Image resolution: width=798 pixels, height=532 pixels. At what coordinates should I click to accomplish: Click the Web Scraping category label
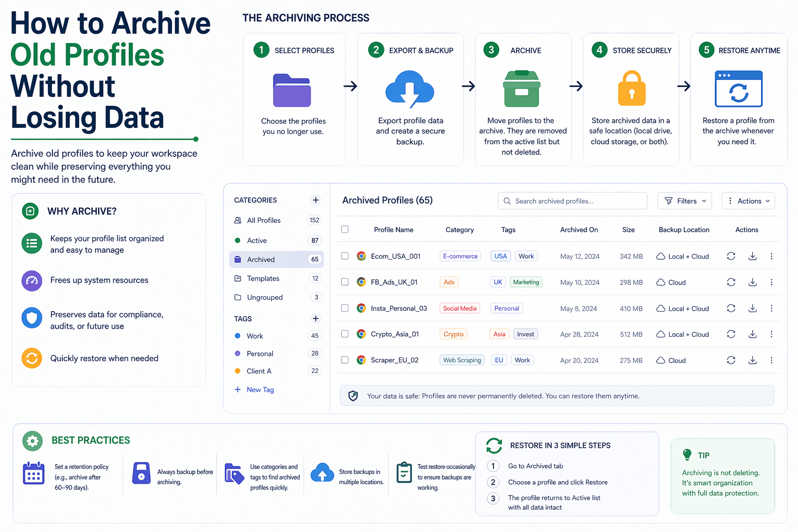tap(462, 360)
